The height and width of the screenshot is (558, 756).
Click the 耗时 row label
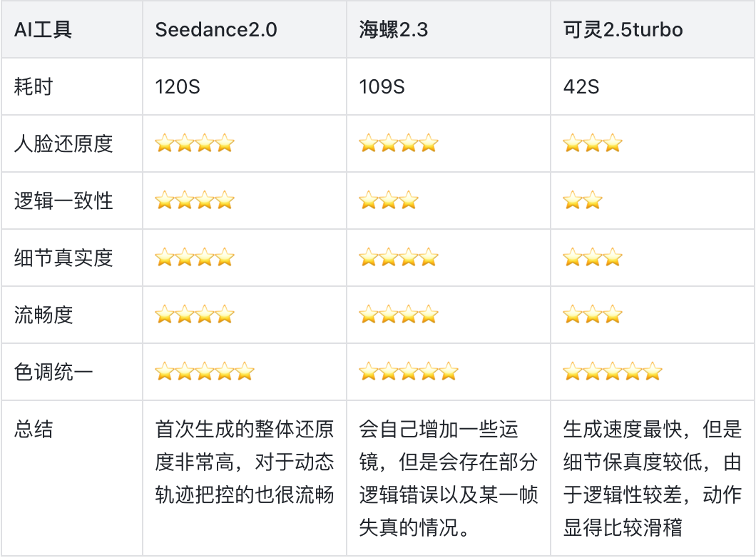34,87
